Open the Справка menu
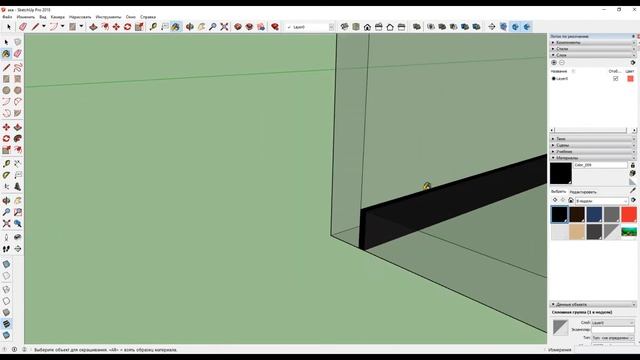 click(148, 17)
